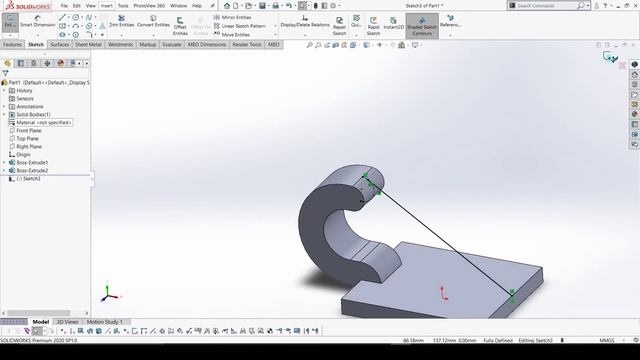Screen dimensions: 640x360
Task: Click the Repair Sketch tool
Action: click(x=339, y=26)
